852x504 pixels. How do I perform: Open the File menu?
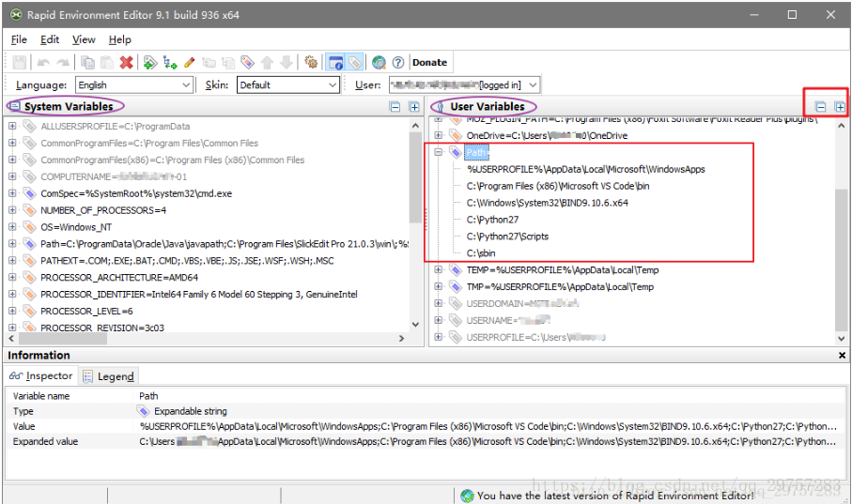click(19, 39)
